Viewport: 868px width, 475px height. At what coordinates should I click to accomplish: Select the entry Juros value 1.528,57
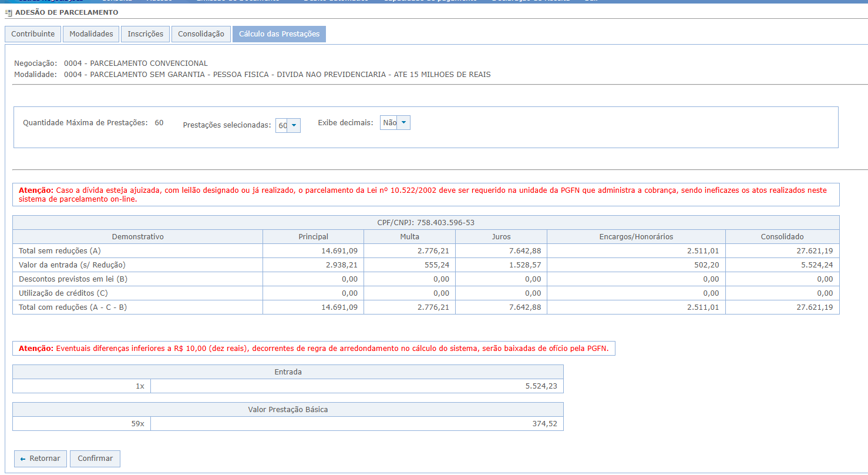(525, 265)
